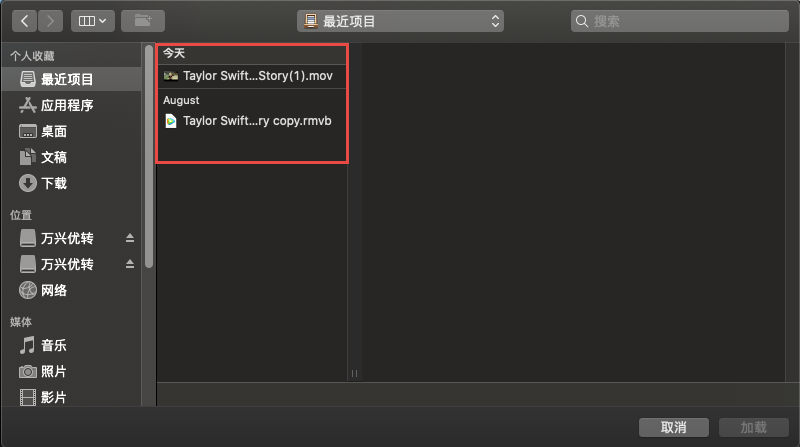The width and height of the screenshot is (800, 447).
Task: Click the .mov file thumbnail icon
Action: pyautogui.click(x=171, y=76)
